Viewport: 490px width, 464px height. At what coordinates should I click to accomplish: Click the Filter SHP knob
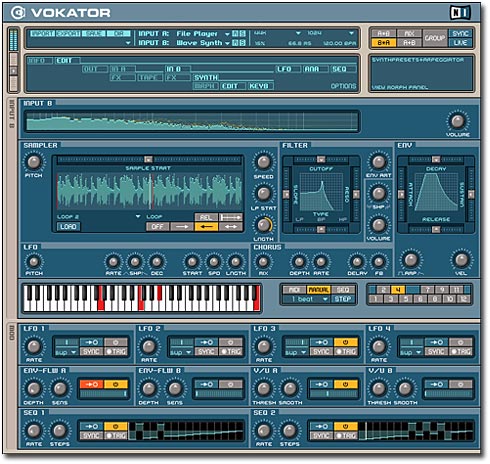tap(379, 193)
